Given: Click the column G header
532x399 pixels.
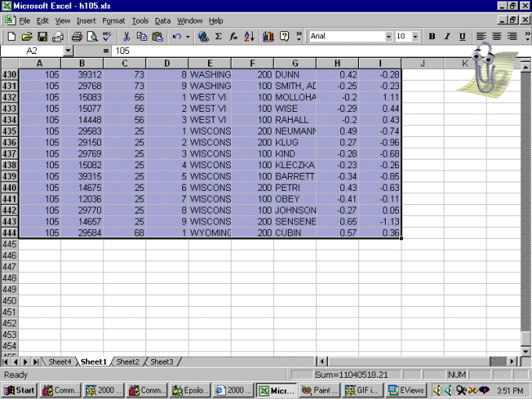Looking at the screenshot, I should (x=295, y=63).
